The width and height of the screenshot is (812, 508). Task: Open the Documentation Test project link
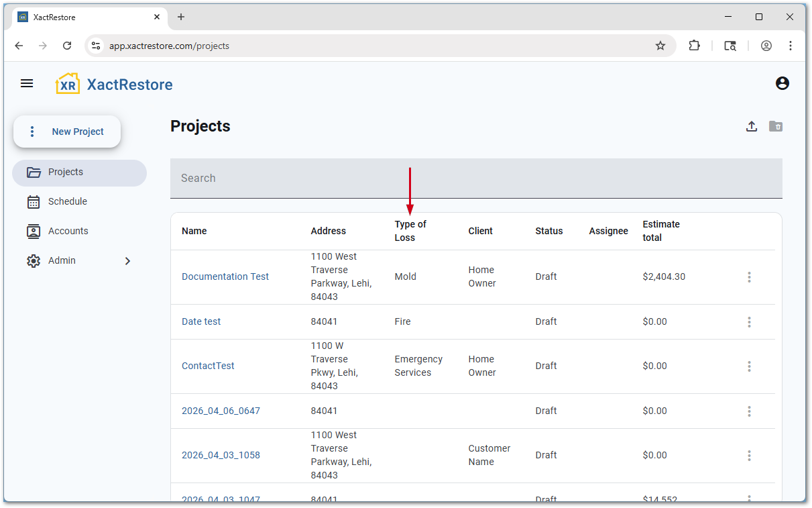[x=225, y=276]
